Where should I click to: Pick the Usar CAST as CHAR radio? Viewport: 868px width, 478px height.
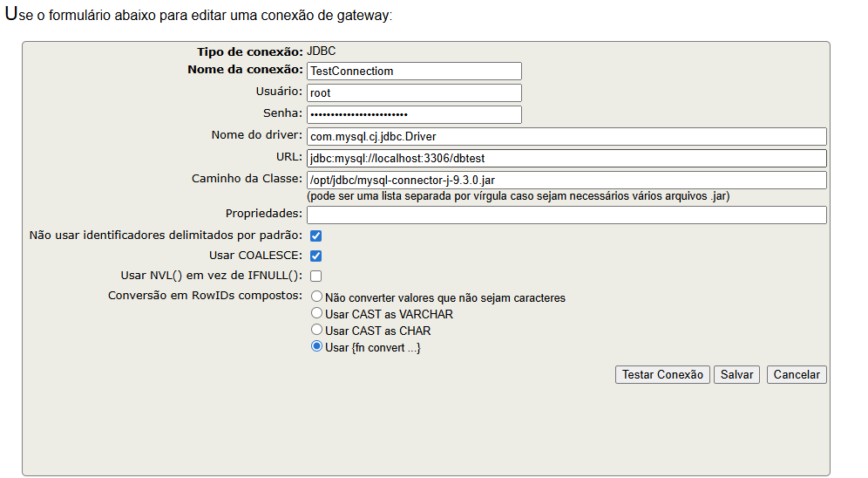point(317,331)
